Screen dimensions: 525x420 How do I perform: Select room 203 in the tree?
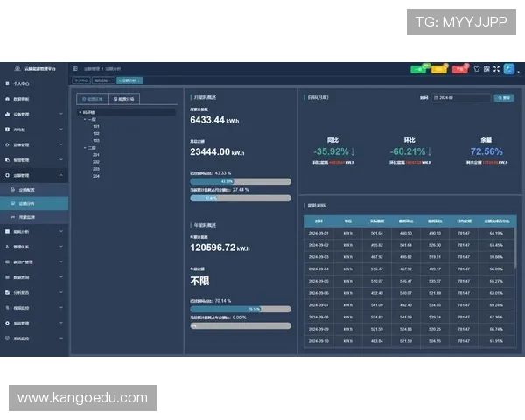coord(95,169)
